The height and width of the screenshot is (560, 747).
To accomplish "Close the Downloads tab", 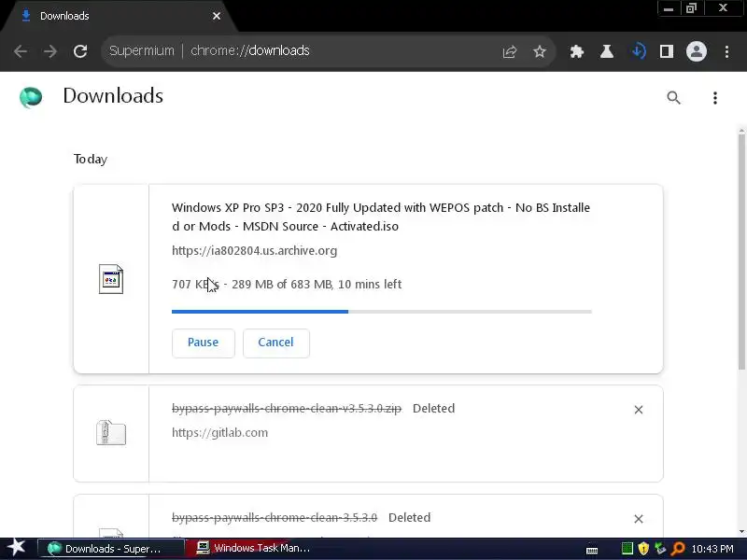I will pos(217,16).
